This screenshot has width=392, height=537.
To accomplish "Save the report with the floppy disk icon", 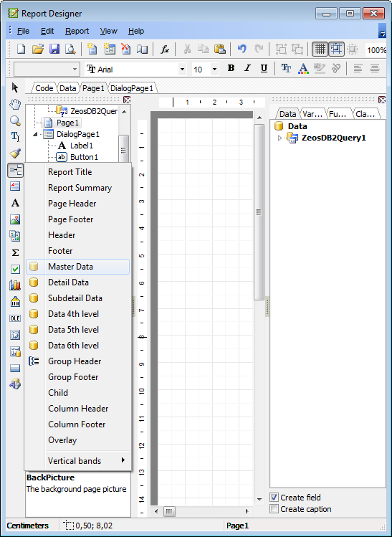I will pos(54,49).
